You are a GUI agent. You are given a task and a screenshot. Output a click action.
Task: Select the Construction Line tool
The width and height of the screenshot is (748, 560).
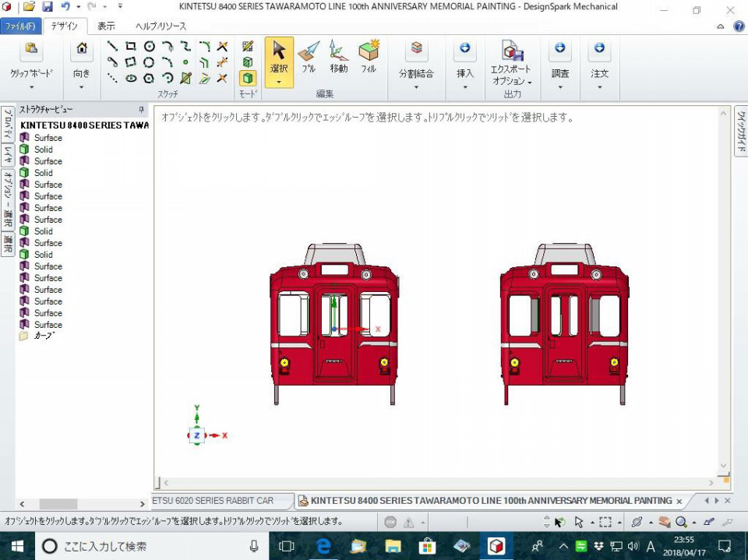click(112, 78)
